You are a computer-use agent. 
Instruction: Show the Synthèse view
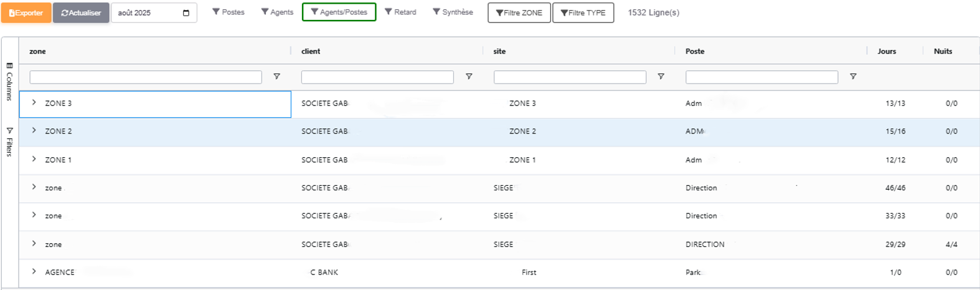click(x=452, y=12)
